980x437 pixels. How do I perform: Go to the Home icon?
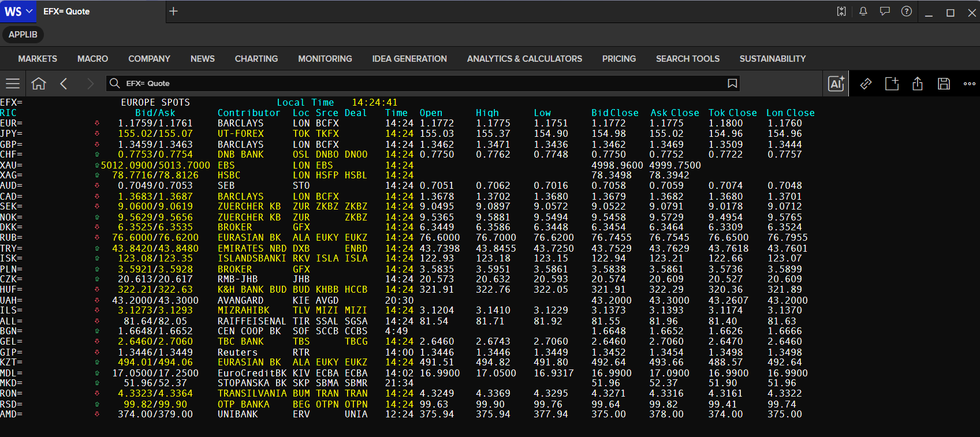[39, 84]
